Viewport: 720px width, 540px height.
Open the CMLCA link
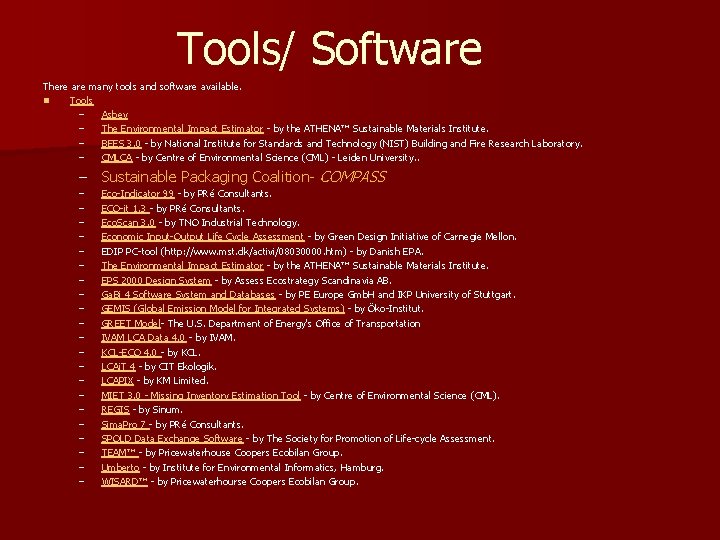(x=117, y=158)
